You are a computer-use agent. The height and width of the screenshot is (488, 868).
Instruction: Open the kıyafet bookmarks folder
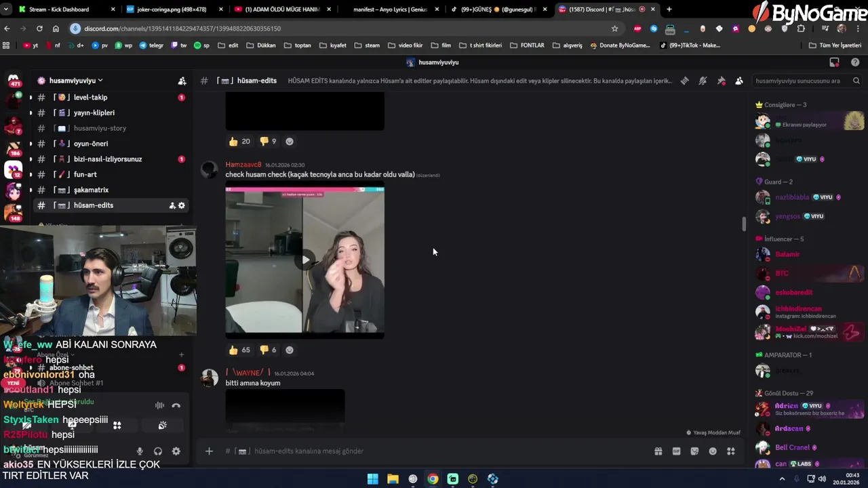332,45
